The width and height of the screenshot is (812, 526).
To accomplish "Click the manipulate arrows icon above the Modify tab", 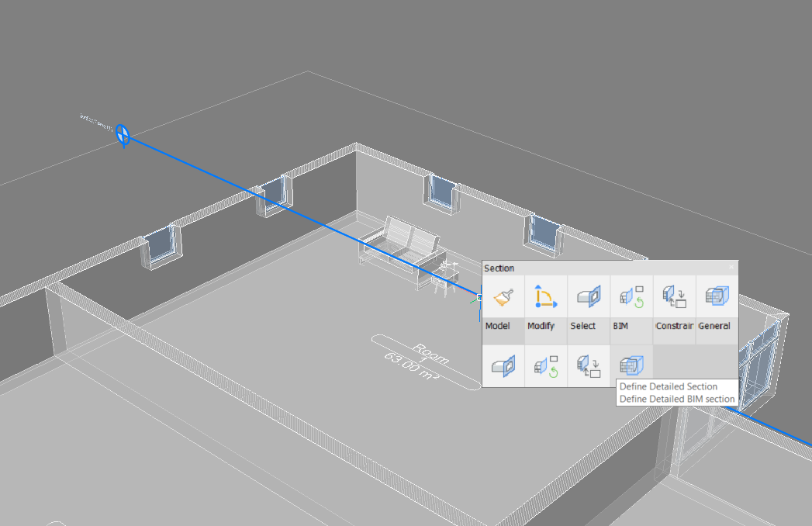I will click(546, 296).
